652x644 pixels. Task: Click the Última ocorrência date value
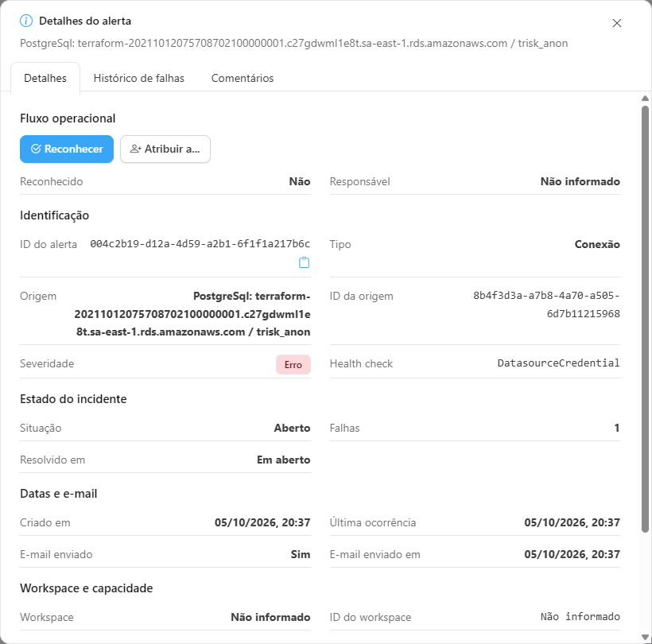[572, 522]
